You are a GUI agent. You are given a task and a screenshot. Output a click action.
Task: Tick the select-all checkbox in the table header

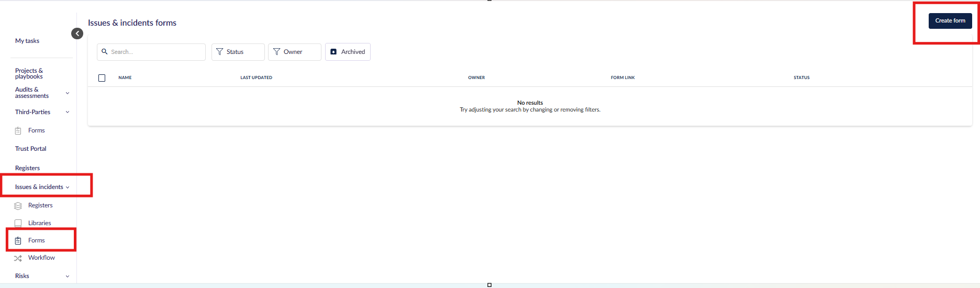pyautogui.click(x=102, y=78)
